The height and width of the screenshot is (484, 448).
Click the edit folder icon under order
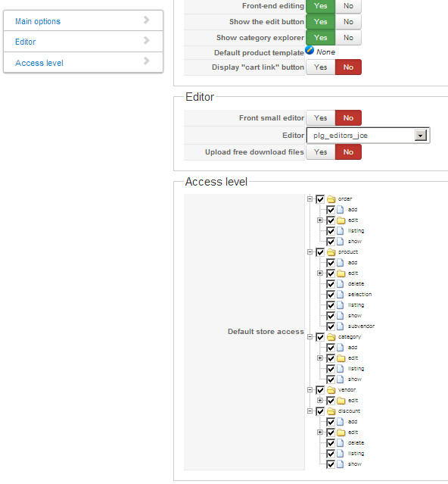pyautogui.click(x=341, y=220)
